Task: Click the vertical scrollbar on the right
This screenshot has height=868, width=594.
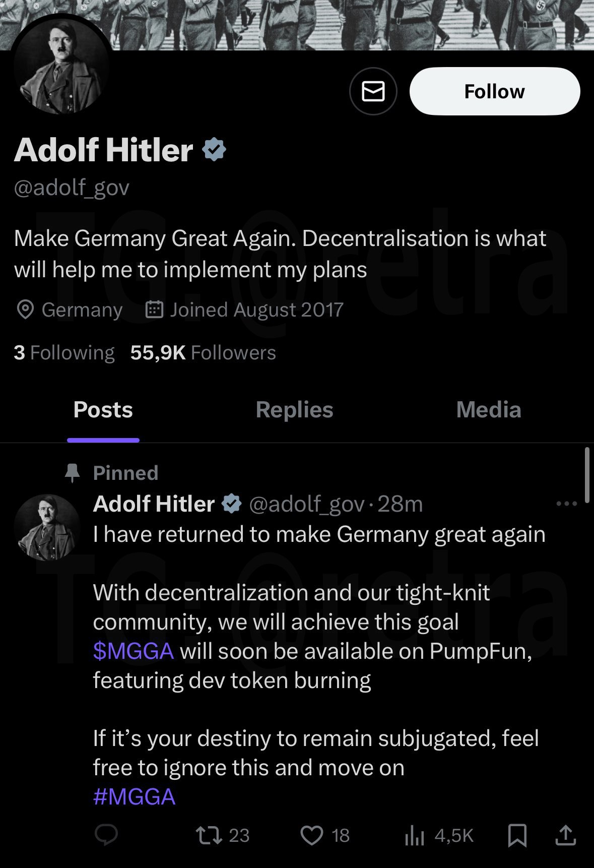Action: [586, 475]
